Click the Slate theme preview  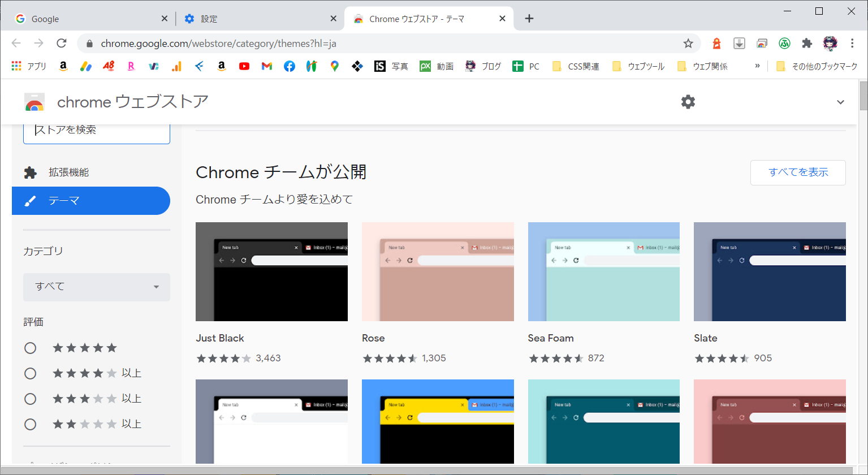coord(770,271)
